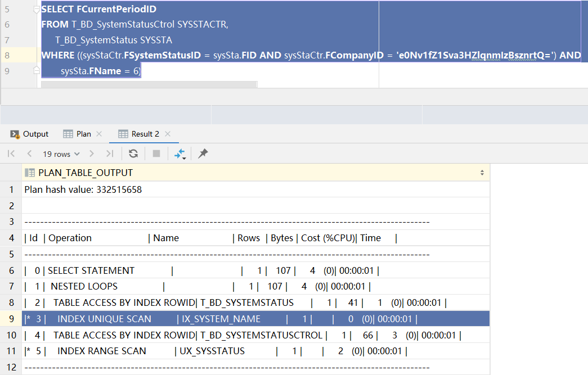Jump to last page of results
This screenshot has height=375, width=588.
(110, 153)
